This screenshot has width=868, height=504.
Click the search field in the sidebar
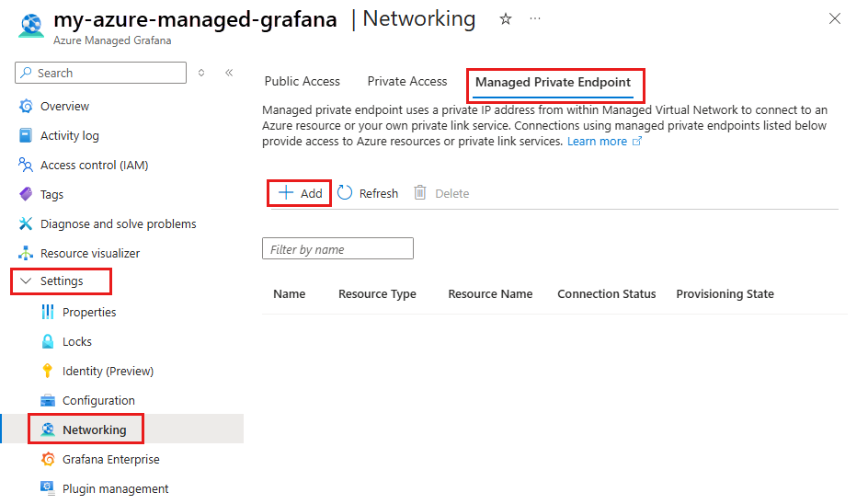[x=101, y=73]
